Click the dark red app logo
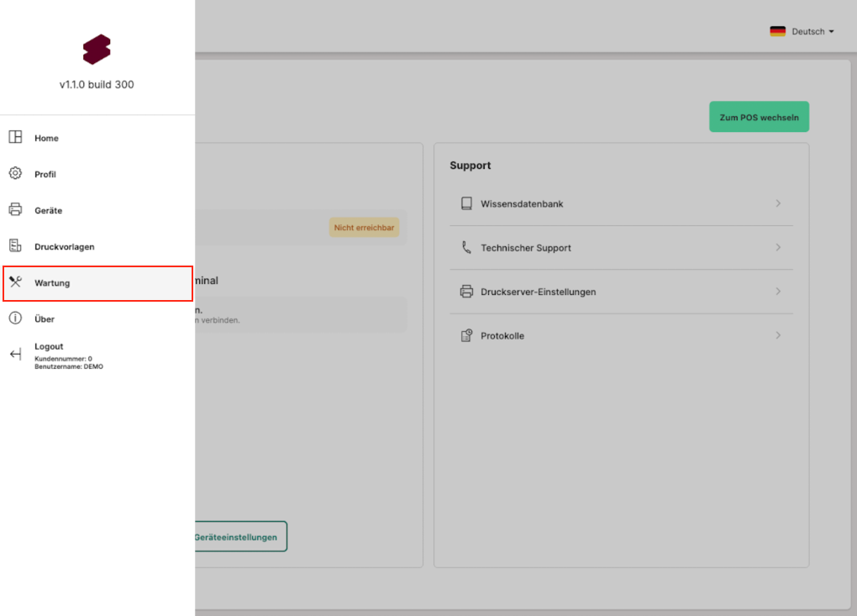 tap(97, 50)
